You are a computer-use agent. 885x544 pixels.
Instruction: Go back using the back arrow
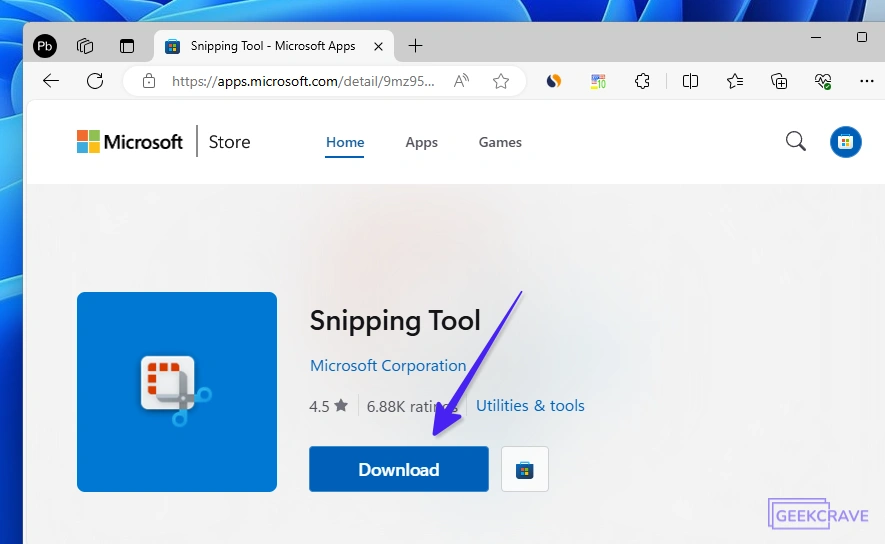tap(51, 81)
